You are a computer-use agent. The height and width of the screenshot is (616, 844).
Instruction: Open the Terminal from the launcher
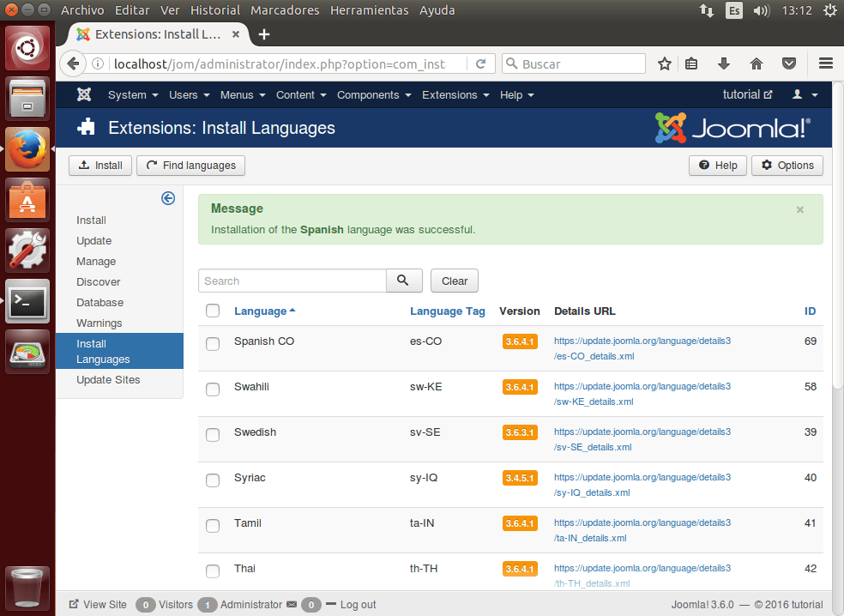27,301
